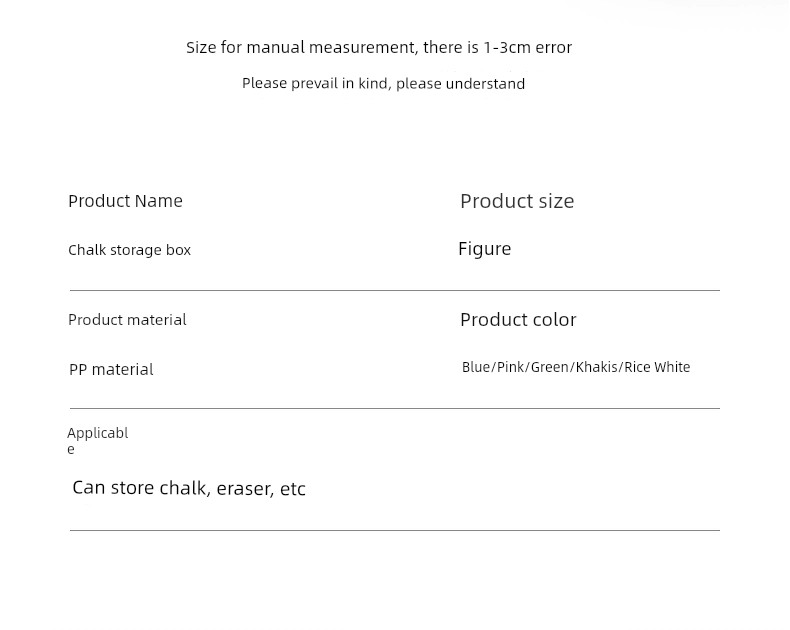Select the 'Product color' label

518,320
